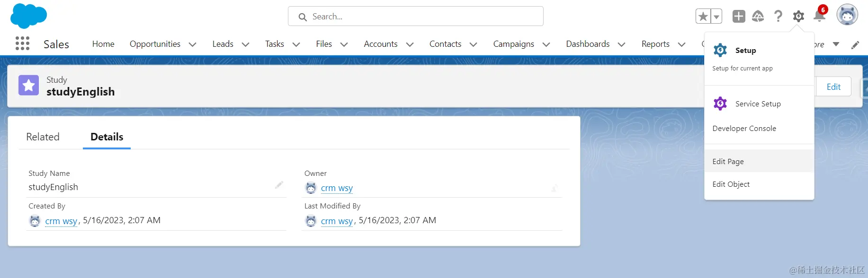The image size is (868, 278).
Task: Click the Setup menu gear icon
Action: [x=720, y=50]
